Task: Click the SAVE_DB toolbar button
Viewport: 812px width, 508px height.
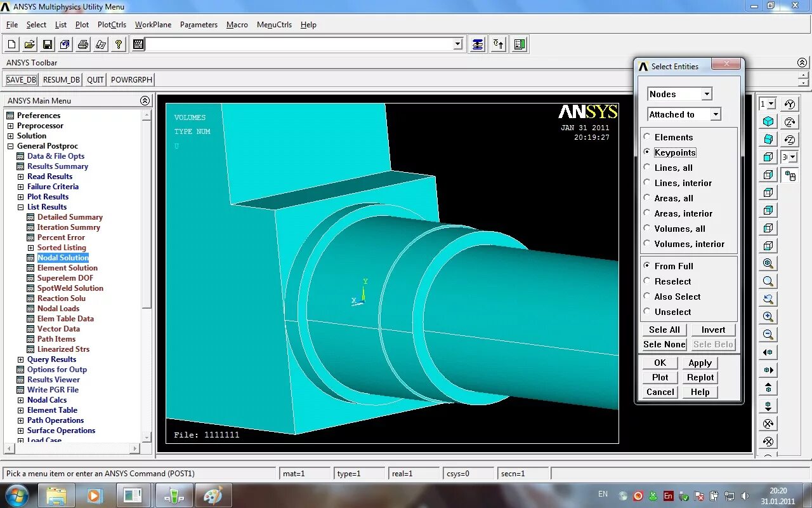Action: click(x=22, y=80)
